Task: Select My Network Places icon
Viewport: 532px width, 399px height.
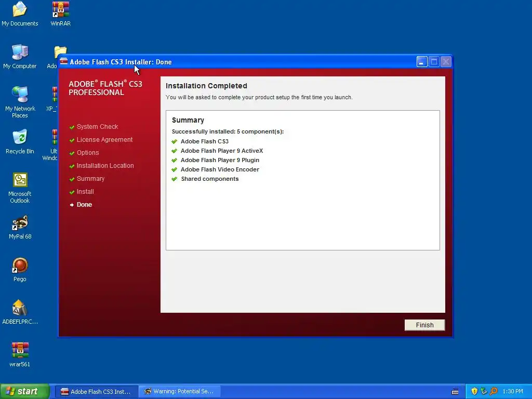Action: click(x=20, y=102)
